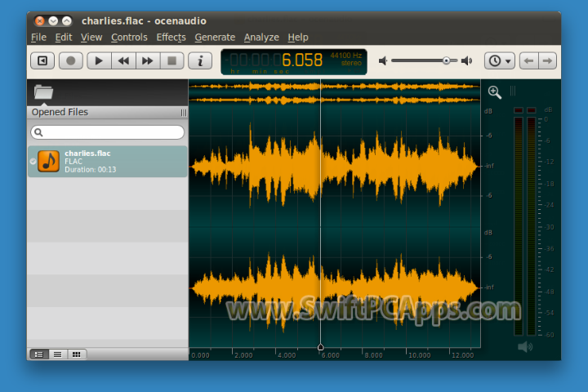
Task: Adjust the volume slider knob
Action: [446, 60]
